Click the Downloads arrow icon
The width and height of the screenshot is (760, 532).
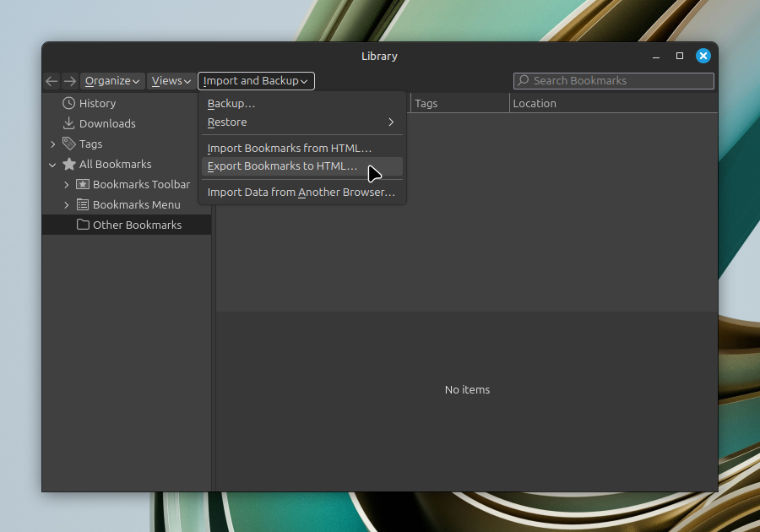(69, 123)
